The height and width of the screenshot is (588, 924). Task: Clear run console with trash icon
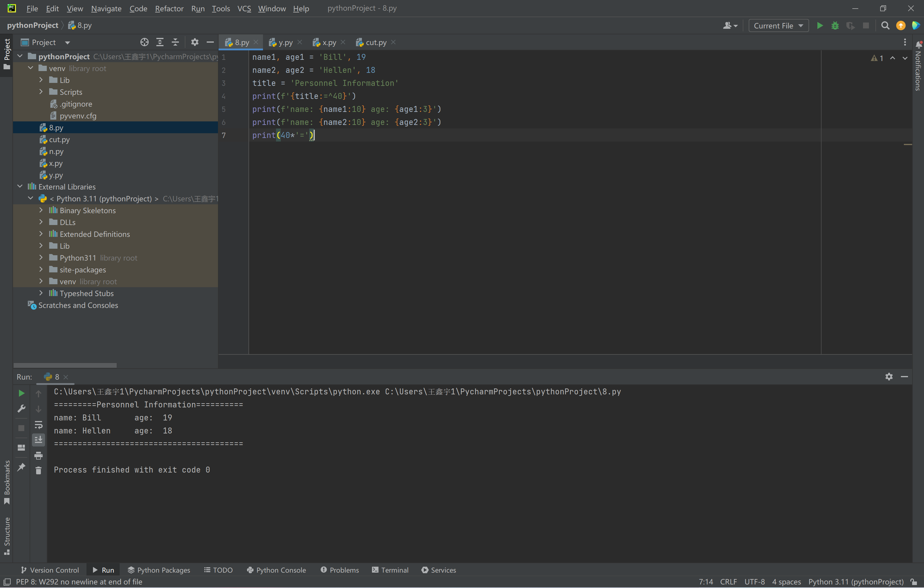pos(38,470)
